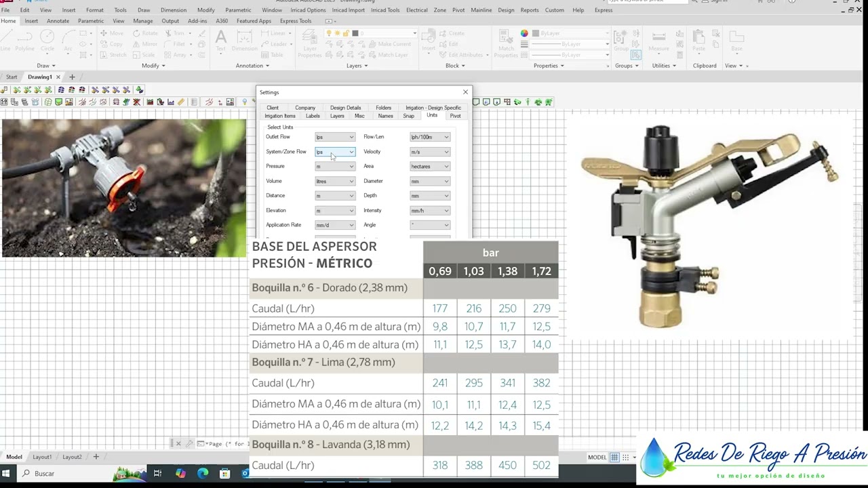This screenshot has height=488, width=868.
Task: Open Copilot from the taskbar
Action: tap(180, 473)
